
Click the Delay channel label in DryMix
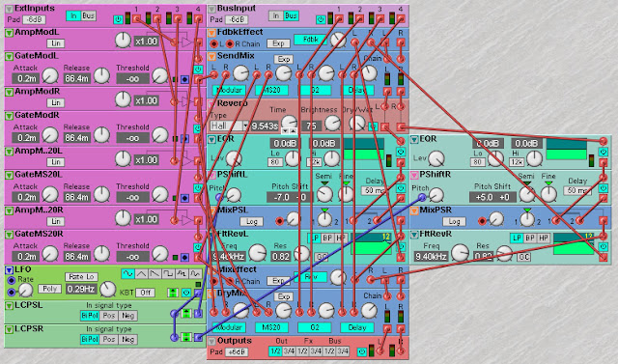pyautogui.click(x=357, y=327)
